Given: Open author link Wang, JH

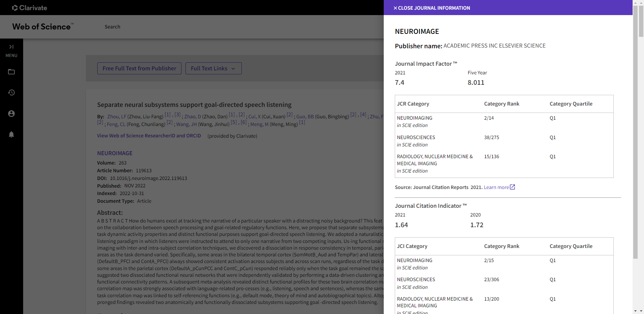Looking at the screenshot, I should (x=186, y=124).
